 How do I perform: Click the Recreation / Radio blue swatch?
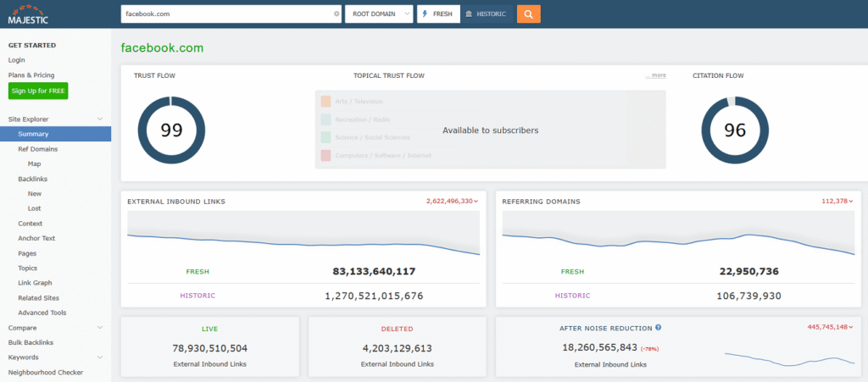[x=325, y=119]
